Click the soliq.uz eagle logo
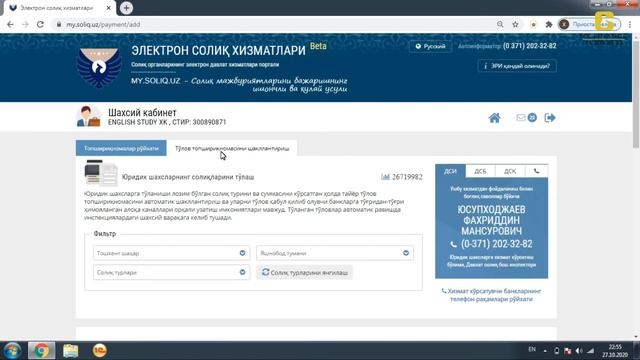This screenshot has height=360, width=640. [99, 67]
